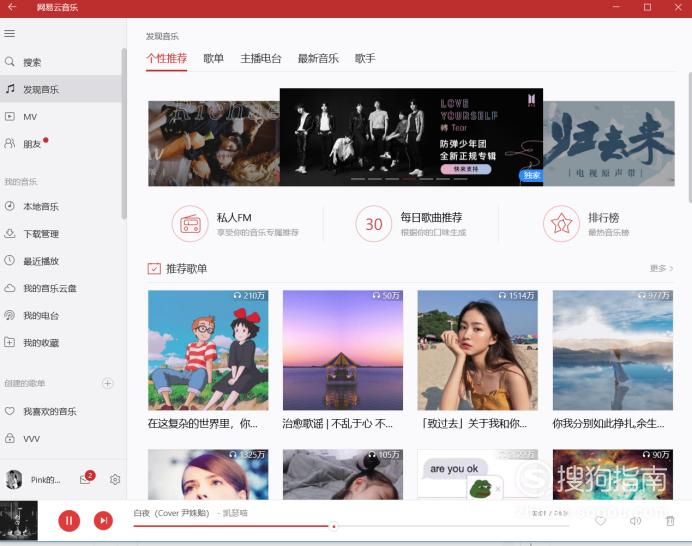Click the 快来支持 button on banner
Screen dimensions: 692x546
click(x=466, y=169)
